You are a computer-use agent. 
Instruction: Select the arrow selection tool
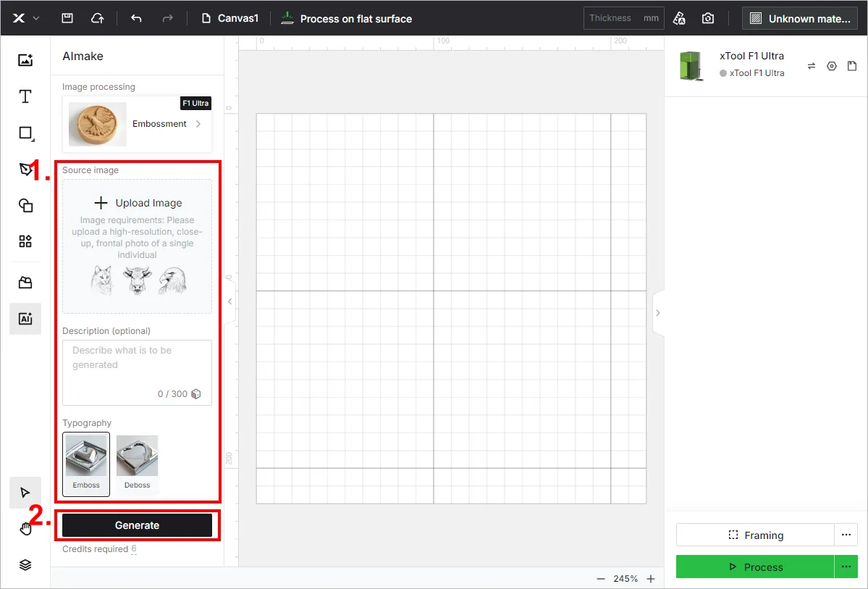[25, 493]
